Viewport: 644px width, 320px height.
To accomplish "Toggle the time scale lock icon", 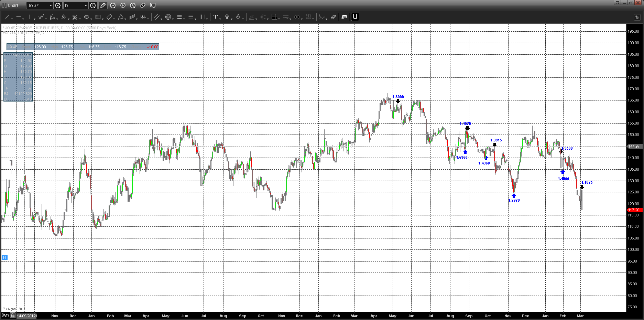I will point(13,316).
